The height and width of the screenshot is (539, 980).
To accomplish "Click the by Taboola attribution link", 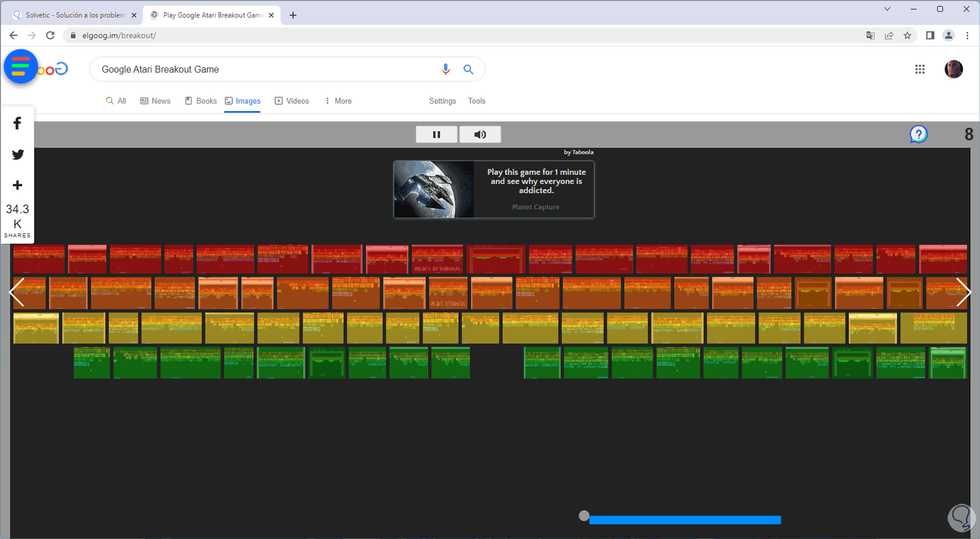I will point(579,152).
